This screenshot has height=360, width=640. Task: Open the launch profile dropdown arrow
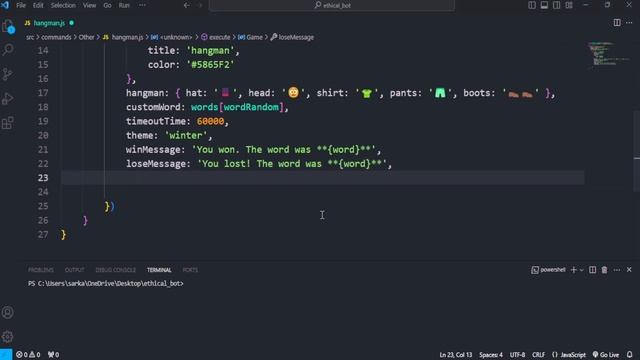[x=582, y=270]
